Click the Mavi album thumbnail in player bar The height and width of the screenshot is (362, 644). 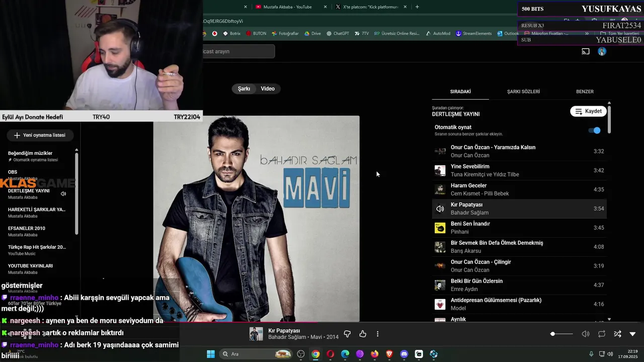[x=256, y=334]
